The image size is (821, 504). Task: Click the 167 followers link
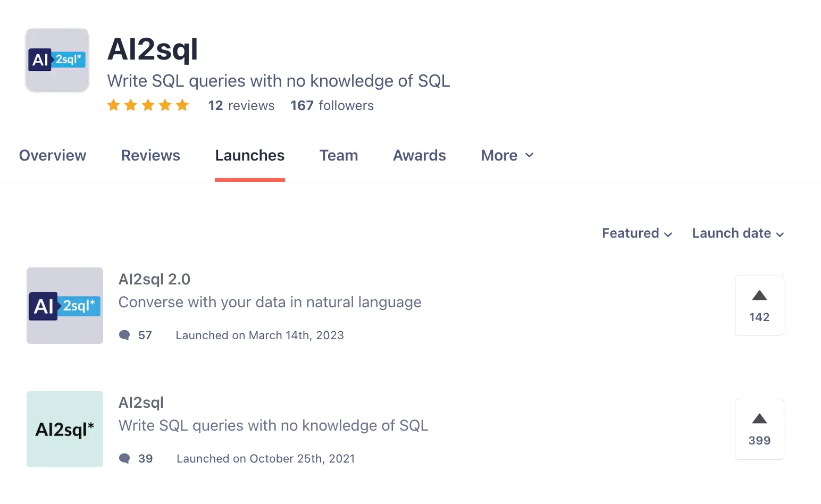pos(332,106)
